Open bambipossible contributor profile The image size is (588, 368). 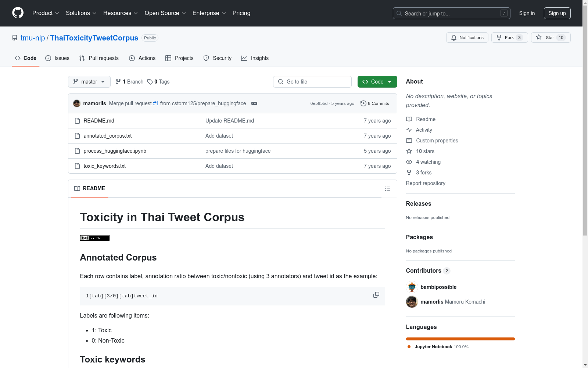click(438, 287)
